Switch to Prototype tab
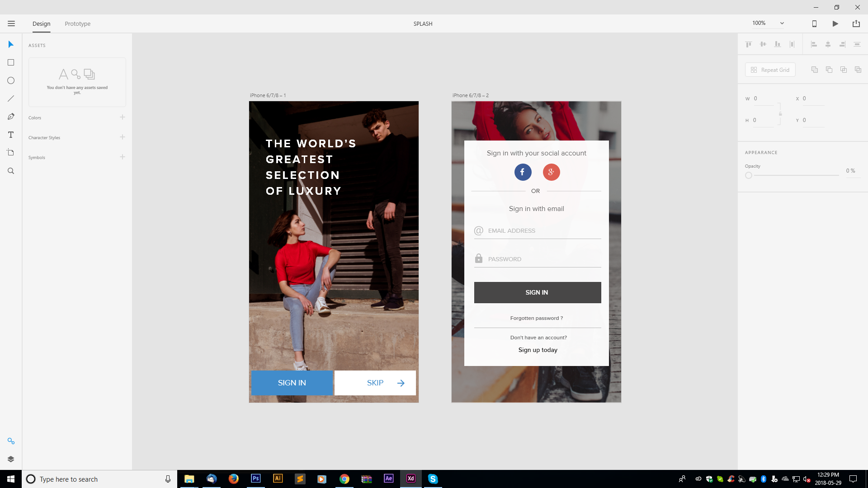This screenshot has height=488, width=868. pyautogui.click(x=77, y=24)
